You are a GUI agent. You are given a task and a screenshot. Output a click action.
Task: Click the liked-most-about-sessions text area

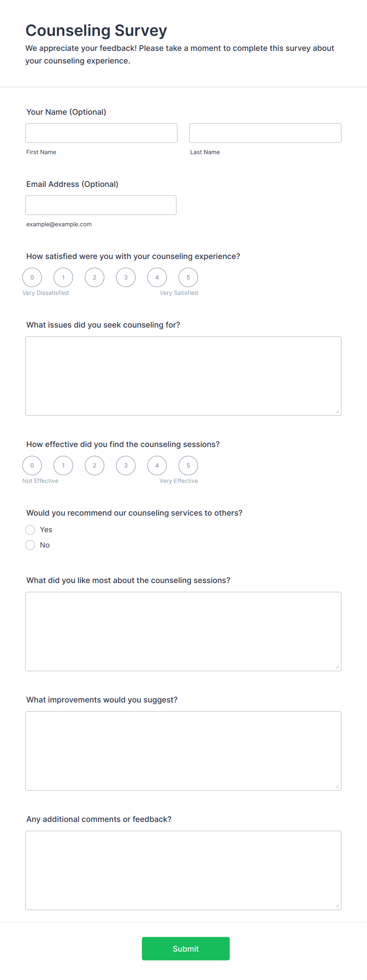pyautogui.click(x=183, y=631)
